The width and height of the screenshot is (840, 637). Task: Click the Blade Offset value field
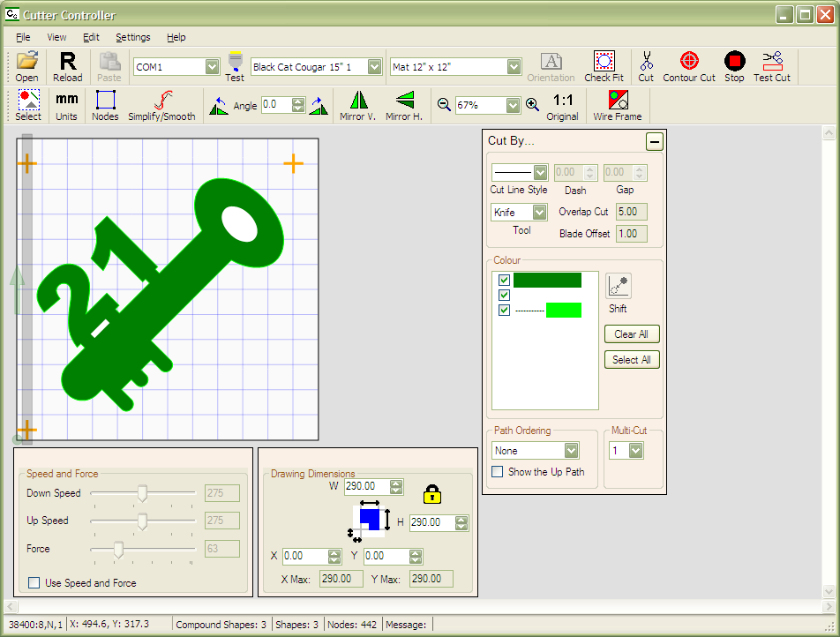(631, 234)
